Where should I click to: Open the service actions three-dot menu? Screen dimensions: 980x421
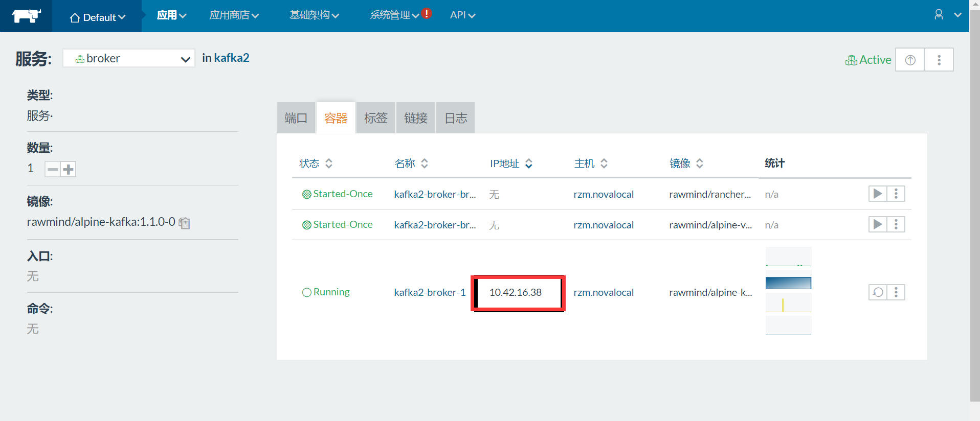coord(939,60)
